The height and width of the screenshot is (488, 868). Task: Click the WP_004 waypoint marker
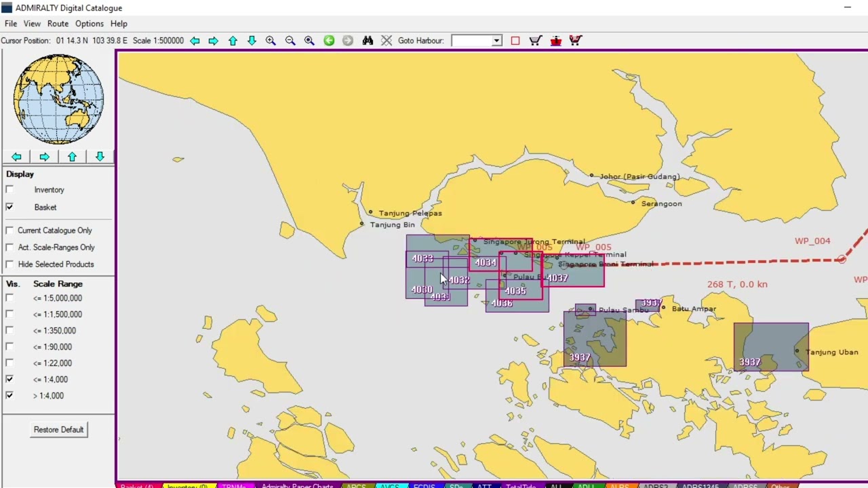click(842, 259)
